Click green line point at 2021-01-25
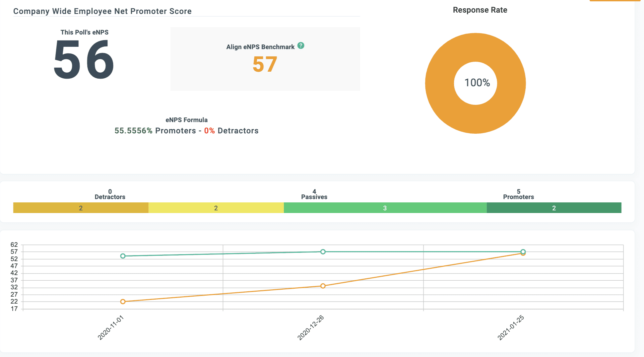644x357 pixels. tap(523, 251)
